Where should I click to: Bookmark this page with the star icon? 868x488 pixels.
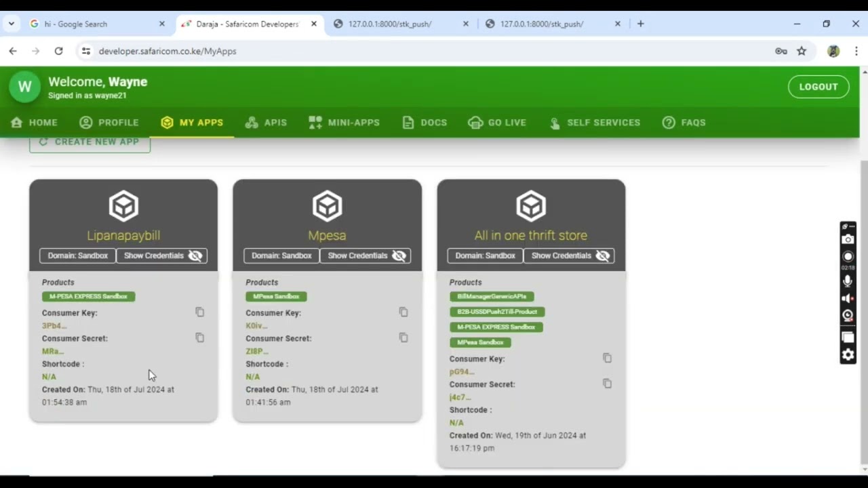(802, 51)
